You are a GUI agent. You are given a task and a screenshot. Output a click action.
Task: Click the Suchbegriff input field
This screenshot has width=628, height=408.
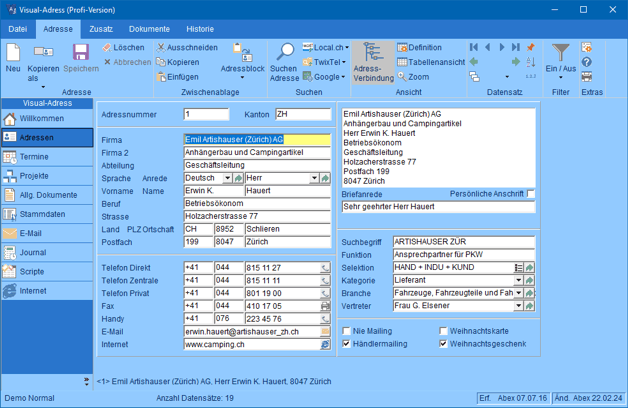[464, 242]
